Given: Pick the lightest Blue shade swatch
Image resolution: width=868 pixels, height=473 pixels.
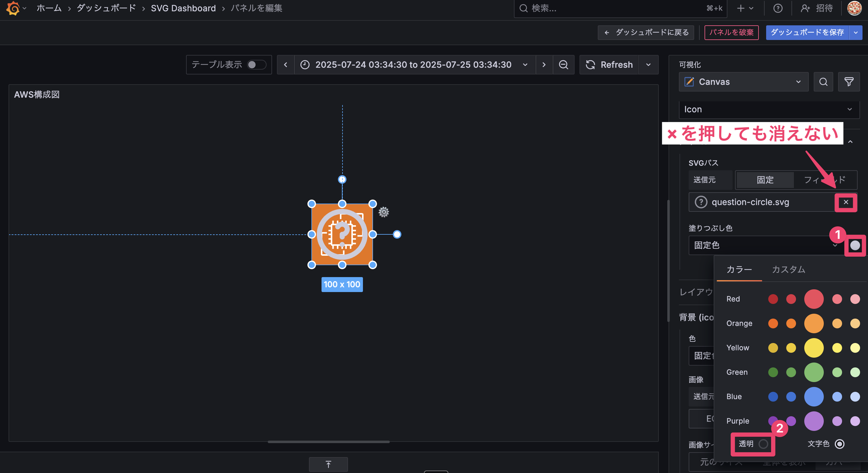Looking at the screenshot, I should 855,396.
